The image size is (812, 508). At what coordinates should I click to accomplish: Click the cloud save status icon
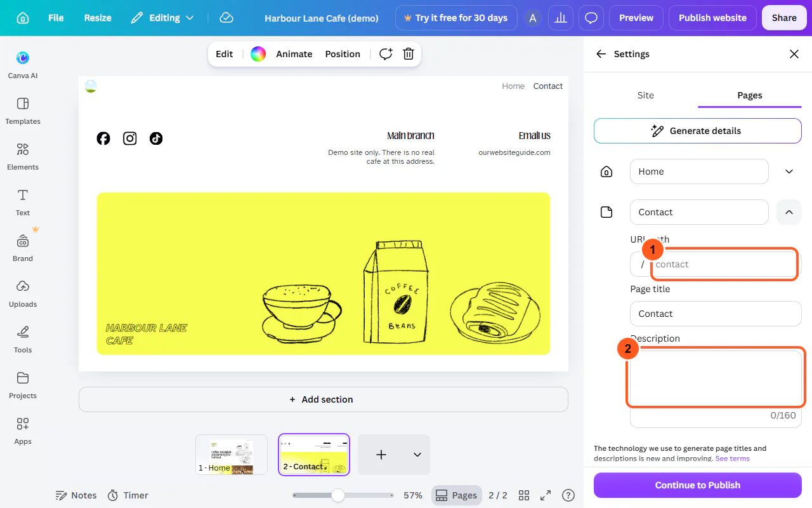coord(226,18)
